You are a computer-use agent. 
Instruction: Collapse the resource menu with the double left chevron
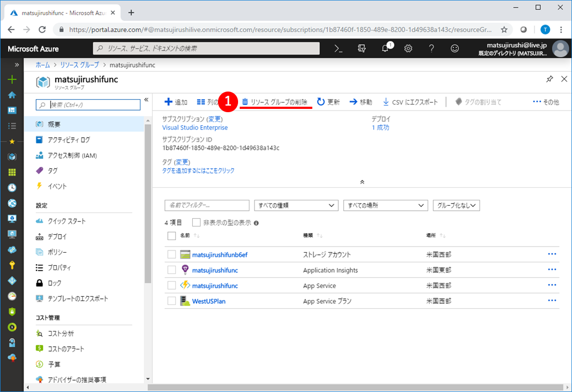[147, 100]
